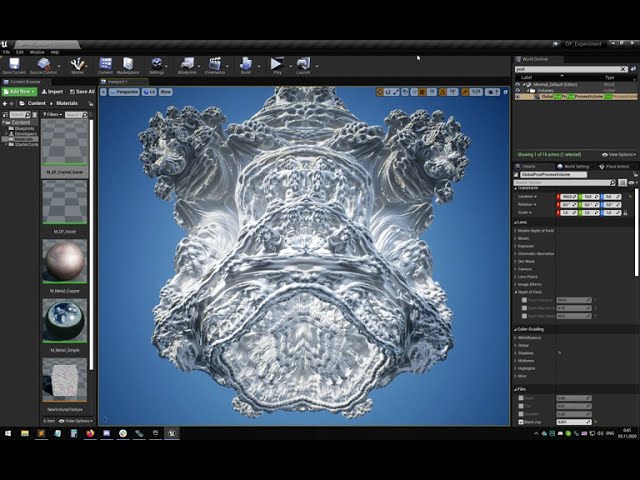Open the Blueprints toolbar icon
640x480 pixels.
(x=187, y=65)
